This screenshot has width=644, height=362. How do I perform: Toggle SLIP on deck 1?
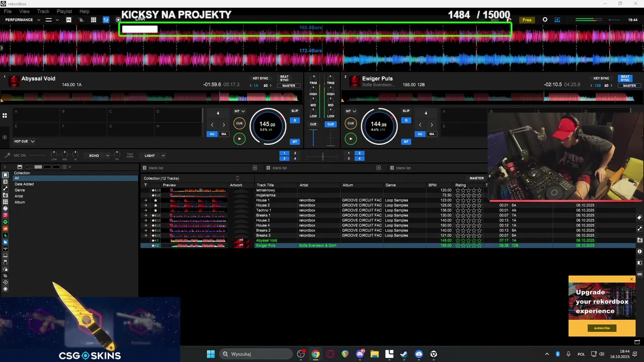point(295,111)
